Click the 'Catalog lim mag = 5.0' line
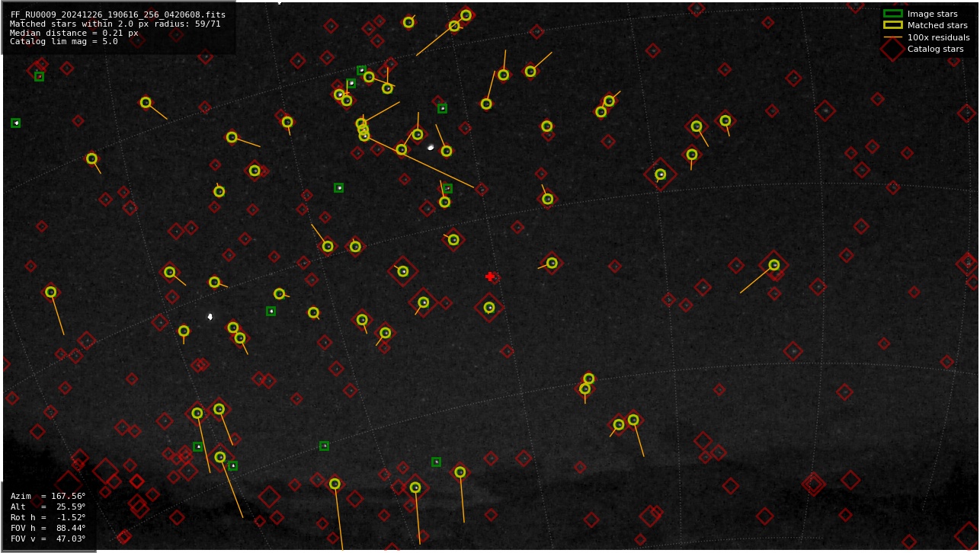The height and width of the screenshot is (553, 980). [x=64, y=42]
